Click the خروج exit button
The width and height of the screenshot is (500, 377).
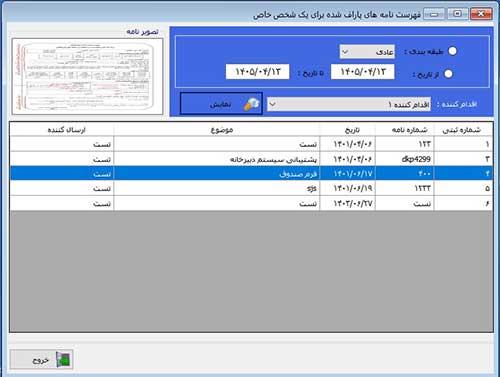41,359
